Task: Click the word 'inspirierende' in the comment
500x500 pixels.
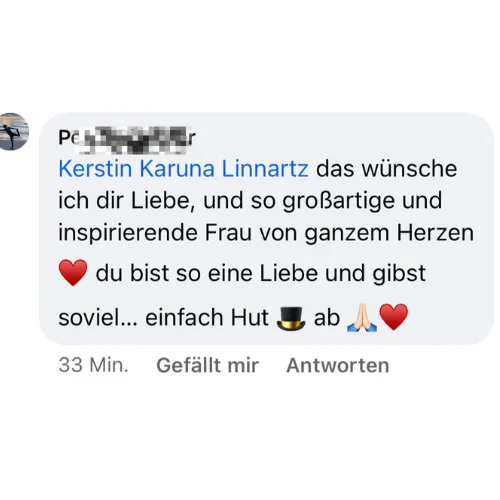Action: tap(127, 233)
